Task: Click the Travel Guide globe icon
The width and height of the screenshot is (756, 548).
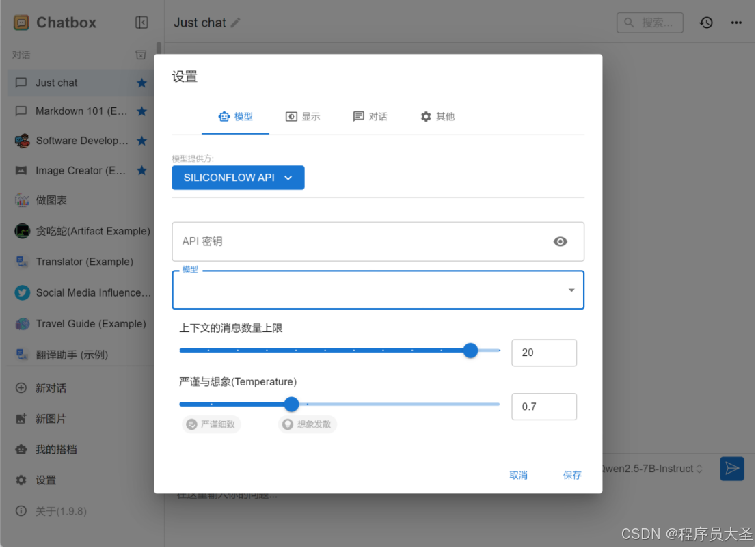Action: coord(22,323)
